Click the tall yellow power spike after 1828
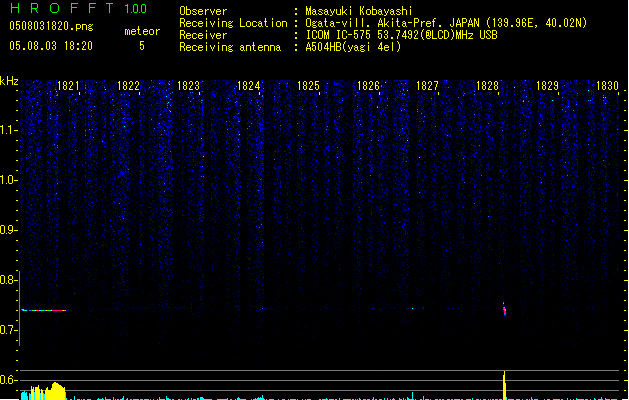Image resolution: width=629 pixels, height=400 pixels. 504,385
